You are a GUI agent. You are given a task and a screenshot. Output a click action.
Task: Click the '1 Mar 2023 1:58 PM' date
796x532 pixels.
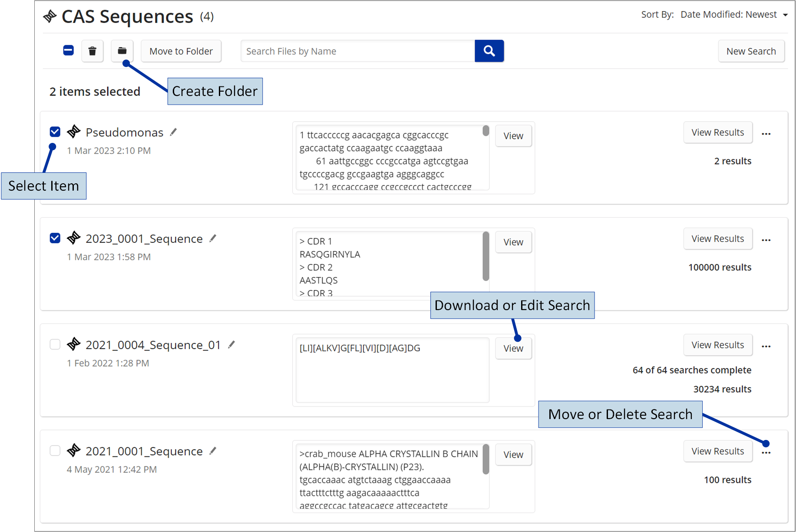109,257
